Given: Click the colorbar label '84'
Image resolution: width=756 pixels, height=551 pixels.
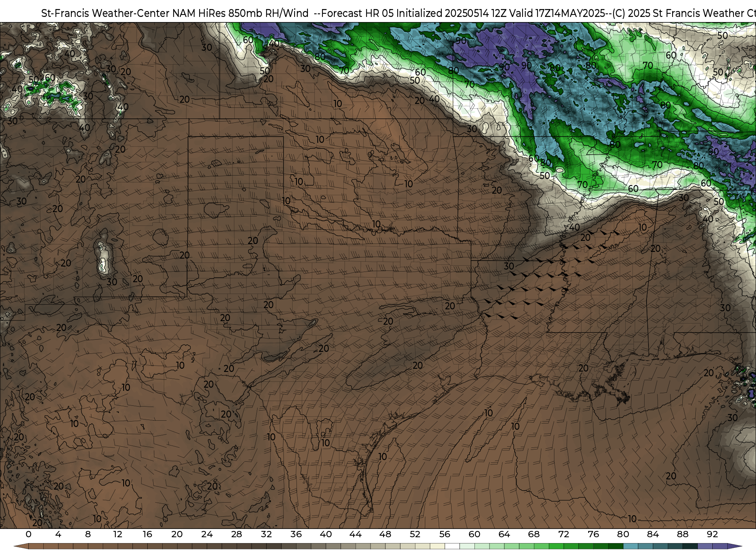Looking at the screenshot, I should coord(653,534).
